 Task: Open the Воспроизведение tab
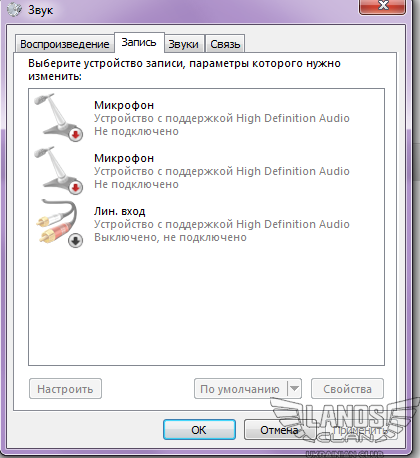pyautogui.click(x=65, y=44)
